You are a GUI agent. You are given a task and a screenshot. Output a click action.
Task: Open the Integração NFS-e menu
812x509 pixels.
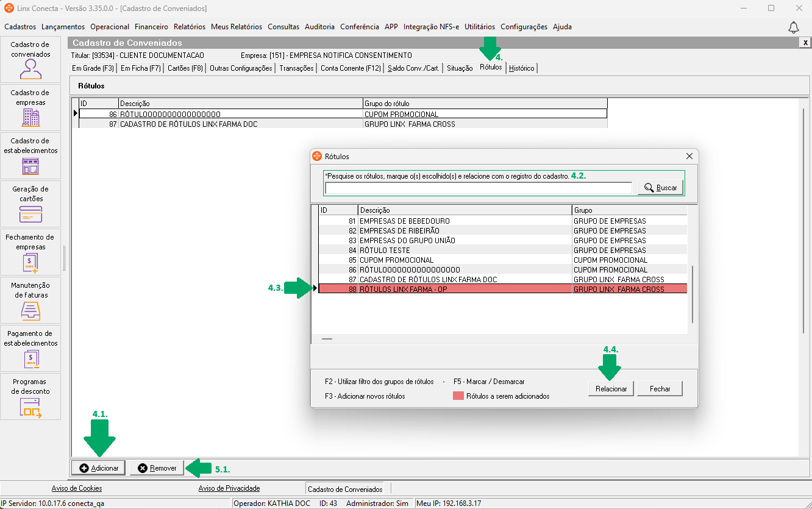coord(431,27)
